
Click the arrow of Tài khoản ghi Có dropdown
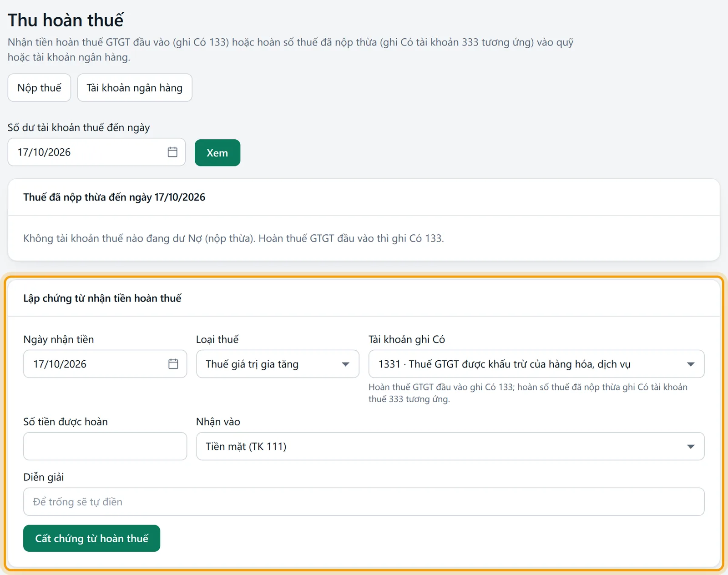tap(691, 364)
